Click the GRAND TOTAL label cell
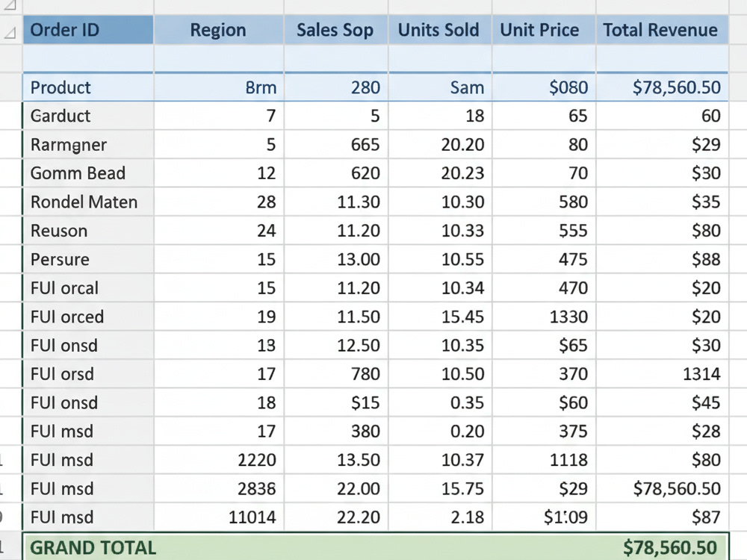Image resolution: width=747 pixels, height=560 pixels. click(93, 547)
